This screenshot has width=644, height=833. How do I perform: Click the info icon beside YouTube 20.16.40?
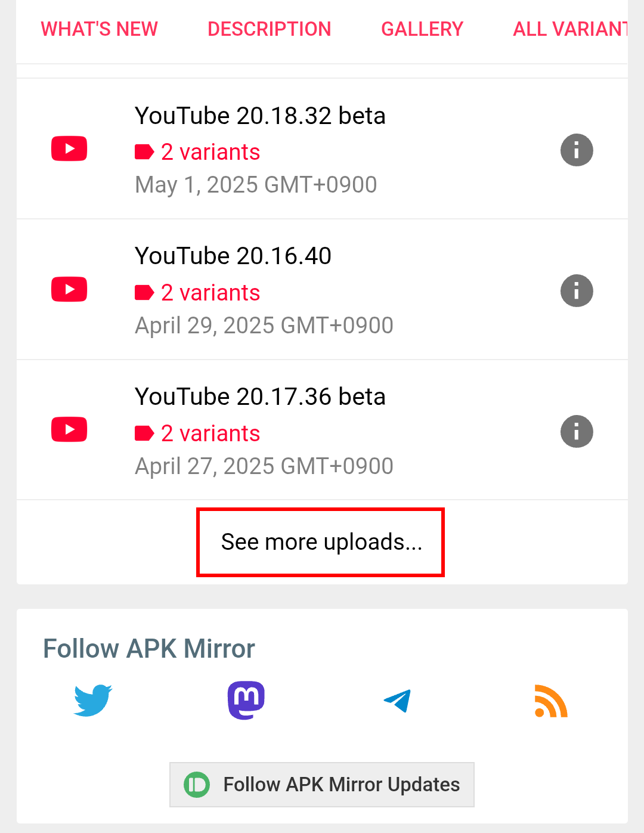coord(577,291)
